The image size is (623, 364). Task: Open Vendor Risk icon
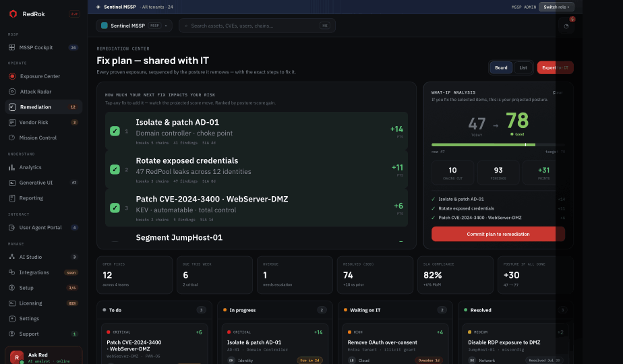12,123
